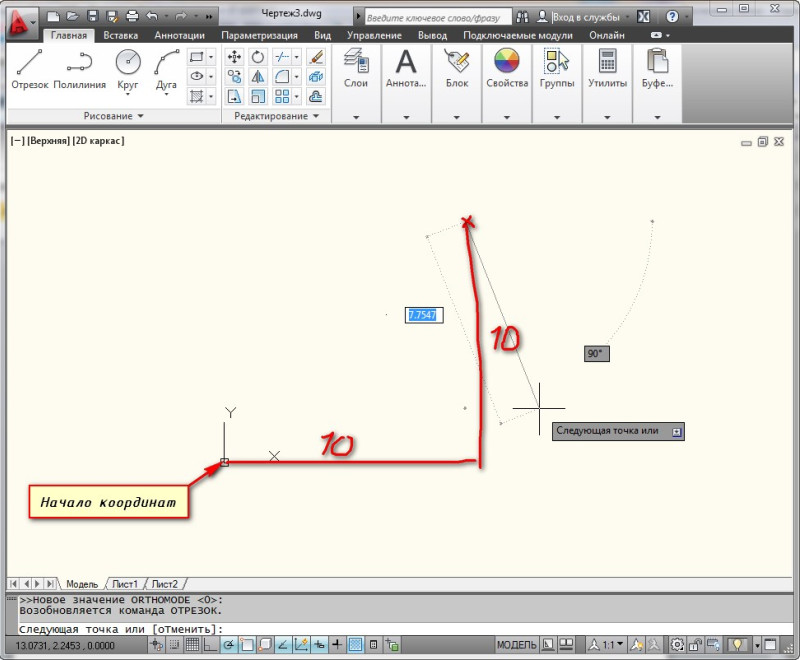
Task: Click the Offset tool icon
Action: [x=316, y=96]
